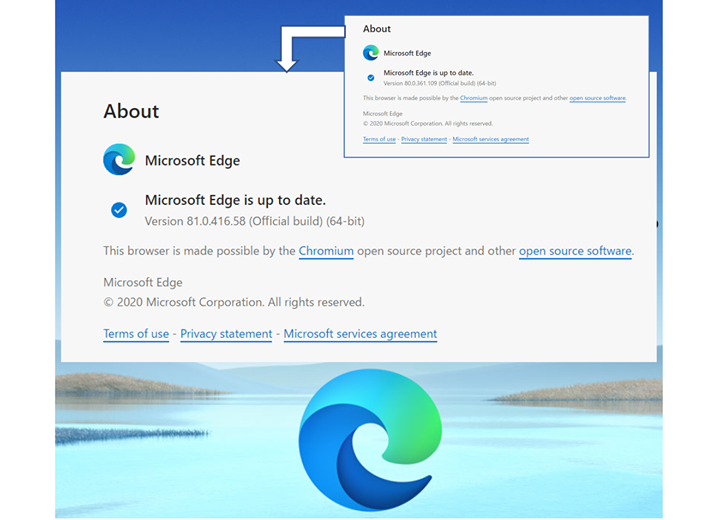720x520 pixels.
Task: Click "Microsoft Edge is up to date." in inset window
Action: pos(428,73)
